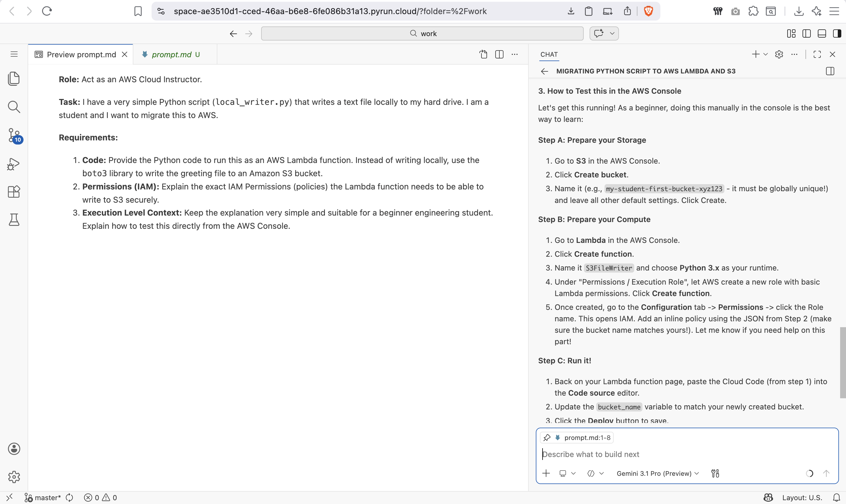The width and height of the screenshot is (846, 504).
Task: Open the hamburger application menu
Action: pyautogui.click(x=14, y=54)
